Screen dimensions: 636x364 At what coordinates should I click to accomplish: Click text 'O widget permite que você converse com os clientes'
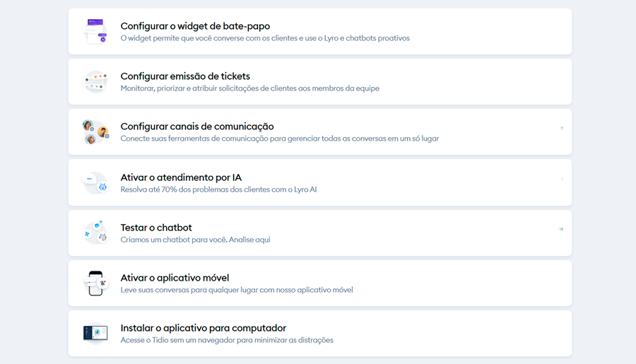coord(209,38)
